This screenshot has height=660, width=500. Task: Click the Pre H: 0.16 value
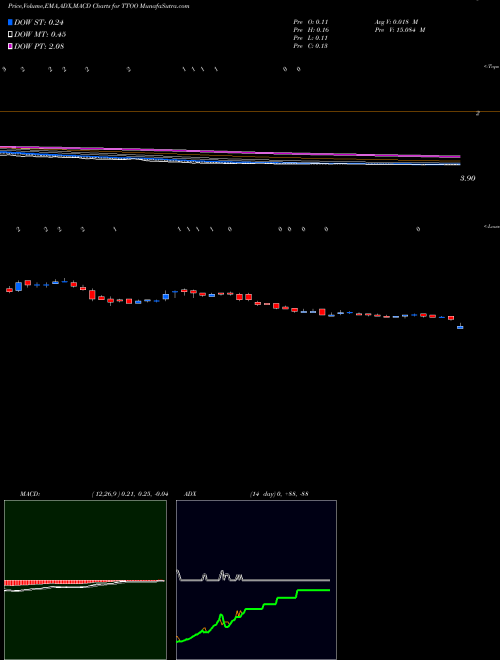pos(311,30)
